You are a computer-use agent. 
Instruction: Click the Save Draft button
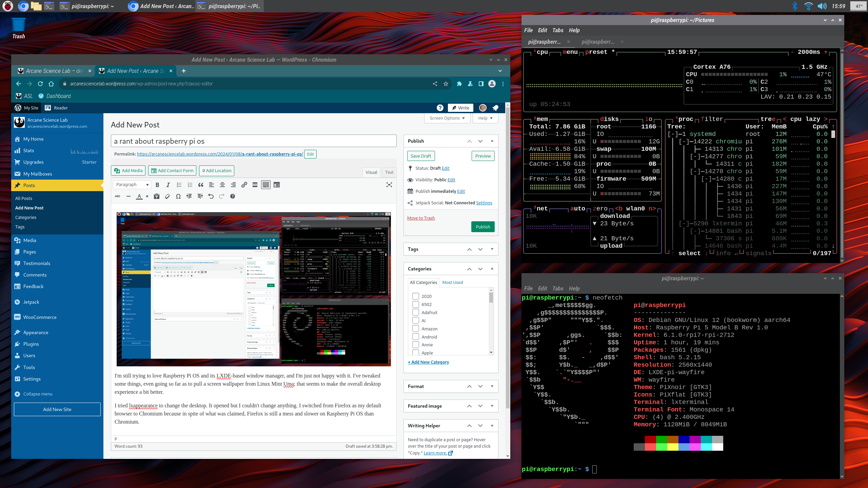(x=421, y=156)
